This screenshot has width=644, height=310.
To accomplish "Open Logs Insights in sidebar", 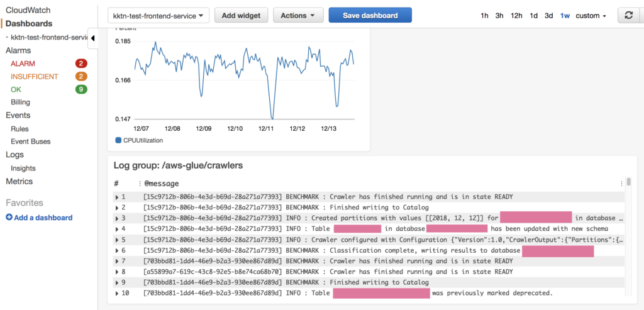I will click(x=23, y=169).
